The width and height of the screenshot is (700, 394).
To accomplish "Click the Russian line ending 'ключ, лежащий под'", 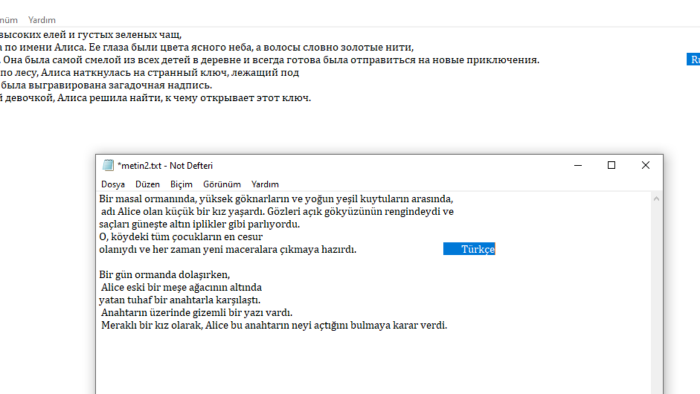I will coord(150,72).
